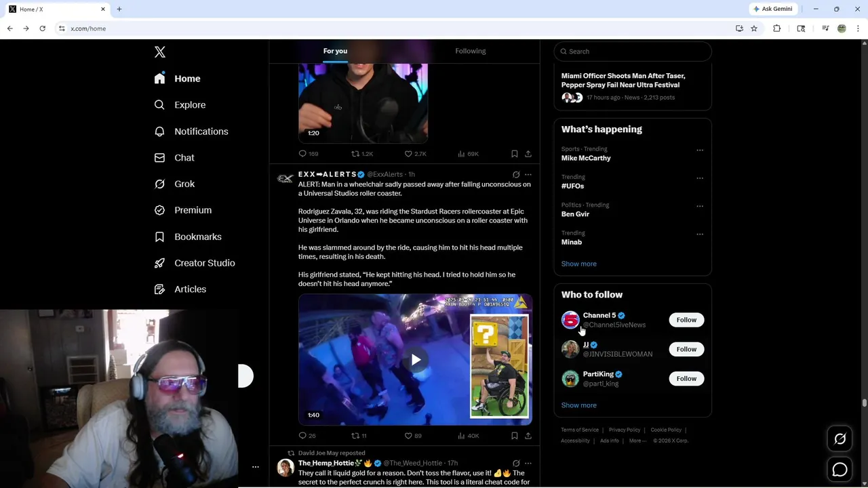View analytics of the 69K views post

coord(468,154)
